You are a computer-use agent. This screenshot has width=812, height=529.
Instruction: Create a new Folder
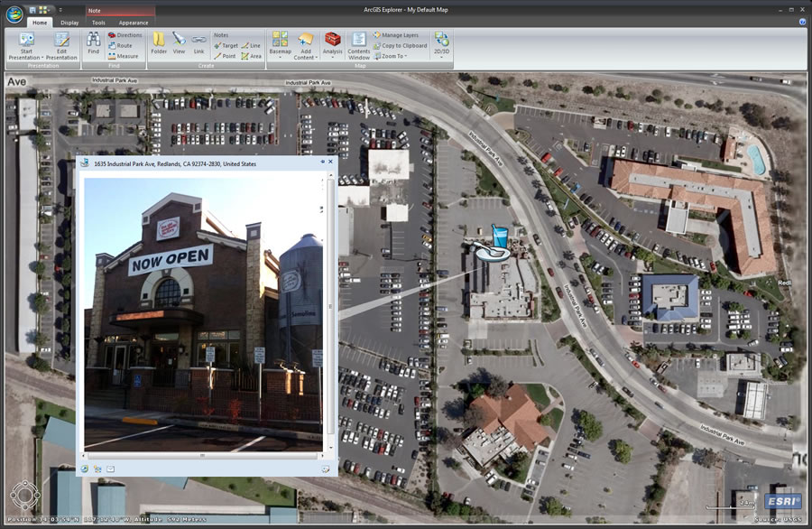pos(159,43)
